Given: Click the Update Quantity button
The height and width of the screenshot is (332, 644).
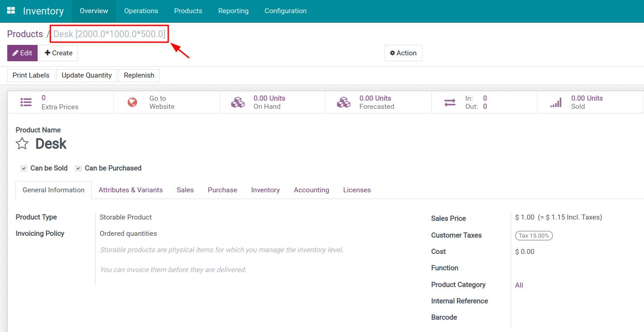Looking at the screenshot, I should click(87, 75).
